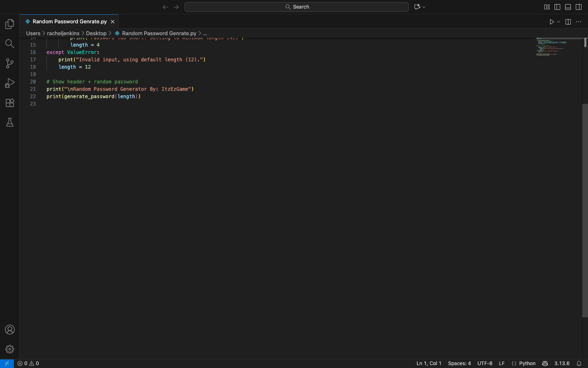
Task: Open the Search view in sidebar
Action: tap(10, 44)
